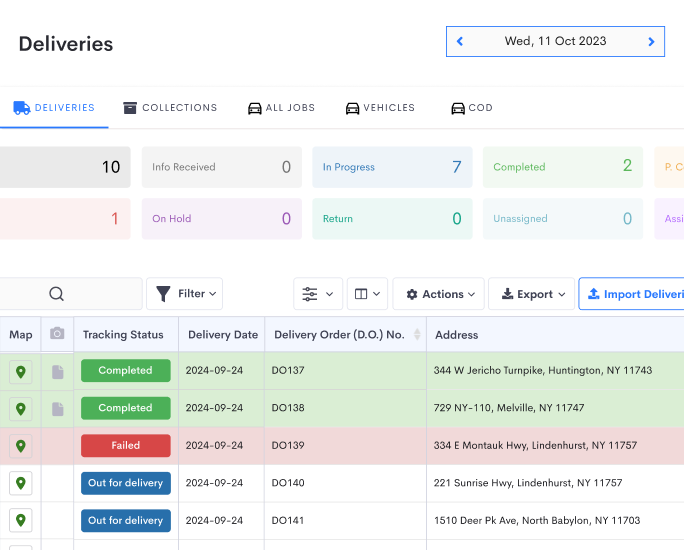This screenshot has width=684, height=550.
Task: Click Import Deliveries button
Action: (632, 294)
